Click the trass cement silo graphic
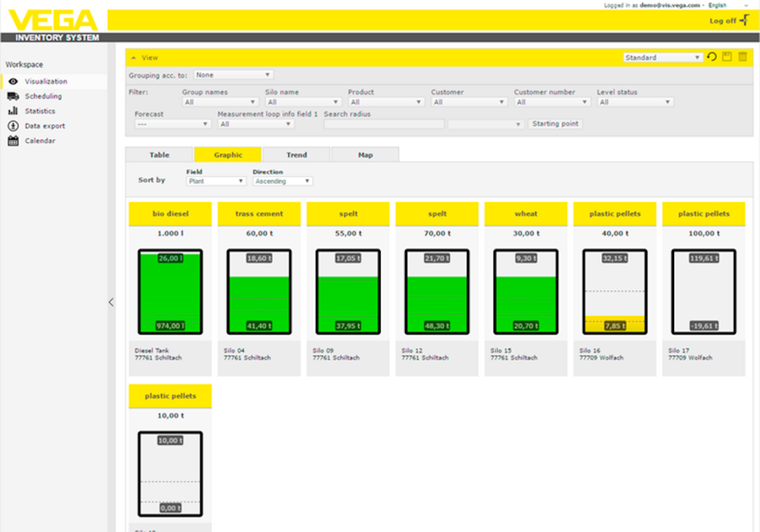 coord(259,292)
